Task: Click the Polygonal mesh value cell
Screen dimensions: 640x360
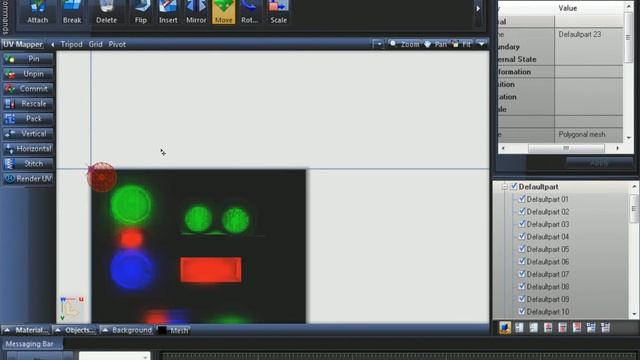Action: tap(589, 134)
